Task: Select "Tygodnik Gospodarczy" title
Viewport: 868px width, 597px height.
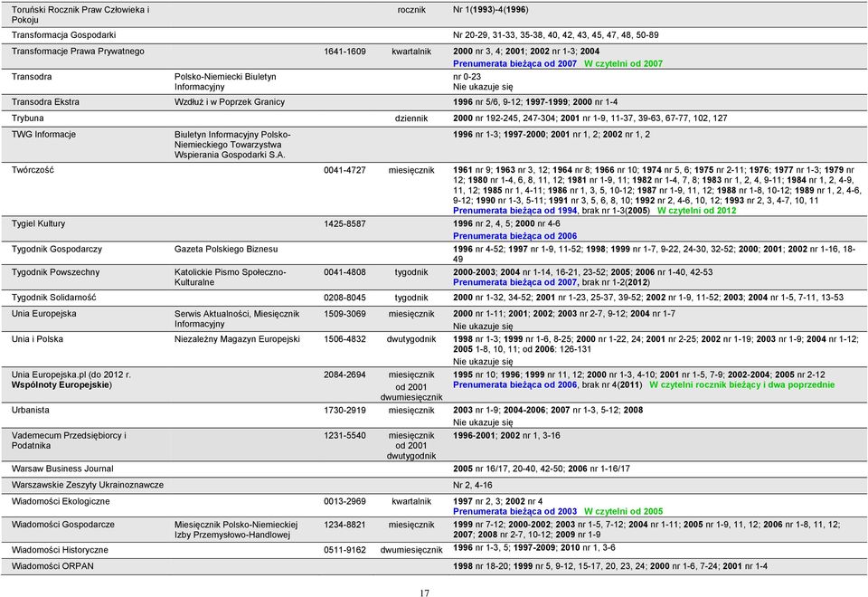Action: 57,250
